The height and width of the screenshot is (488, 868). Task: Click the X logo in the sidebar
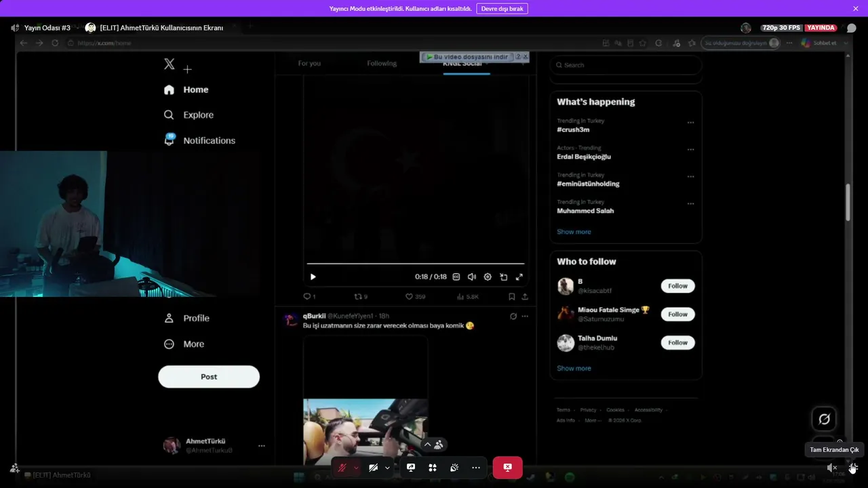tap(170, 64)
